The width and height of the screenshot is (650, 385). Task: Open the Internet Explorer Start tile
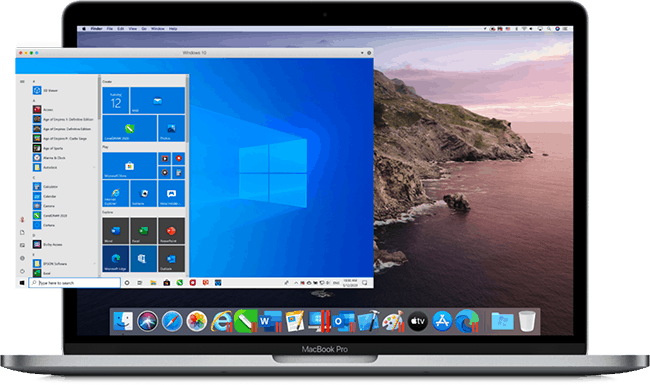tap(116, 194)
